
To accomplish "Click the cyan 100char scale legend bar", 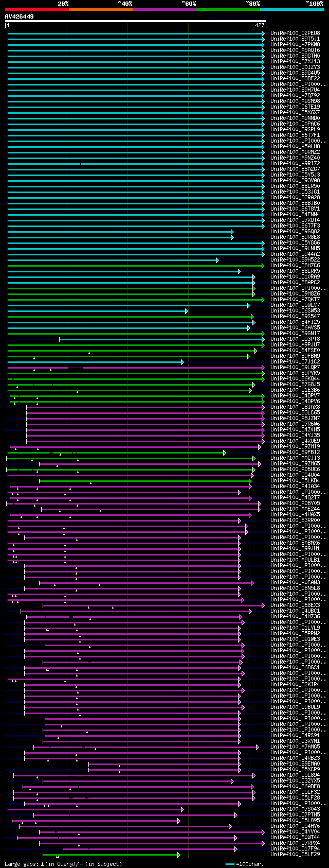I will pos(230,864).
